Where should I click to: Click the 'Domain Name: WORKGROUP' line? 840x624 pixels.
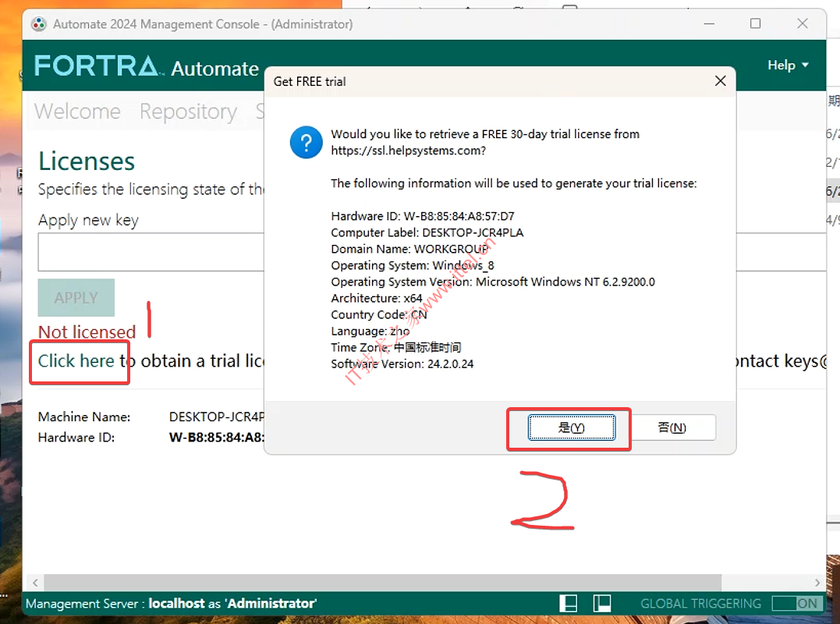[409, 249]
